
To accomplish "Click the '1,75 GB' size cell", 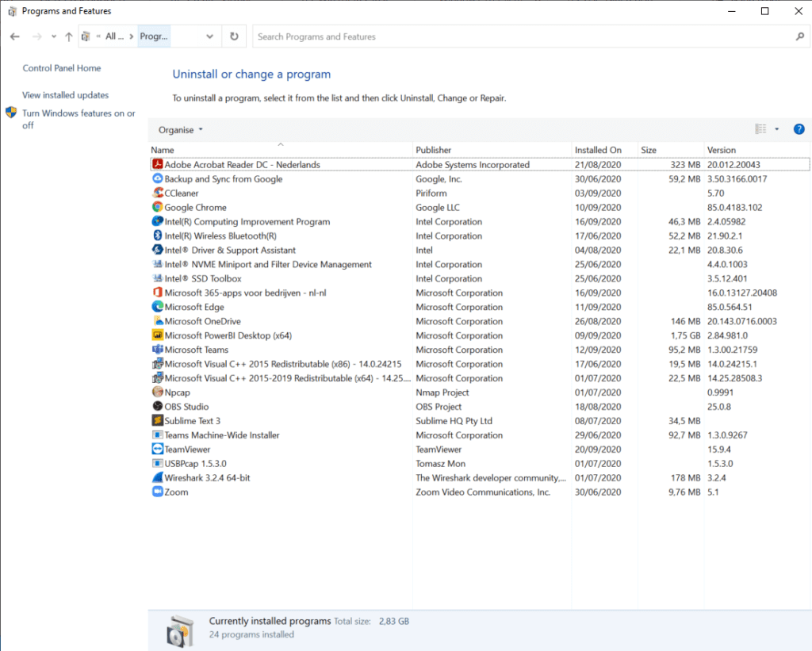I will 685,335.
